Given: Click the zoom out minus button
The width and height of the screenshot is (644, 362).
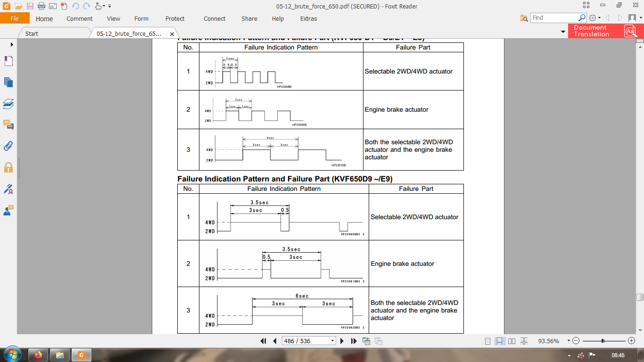Looking at the screenshot, I should tap(576, 341).
